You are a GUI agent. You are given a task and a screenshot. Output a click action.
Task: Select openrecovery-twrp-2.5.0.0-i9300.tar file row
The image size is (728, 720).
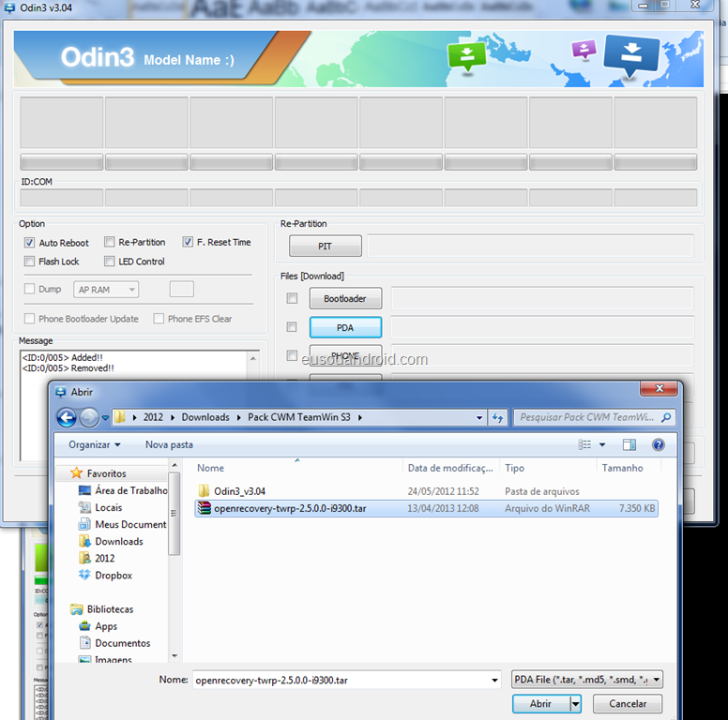point(426,508)
